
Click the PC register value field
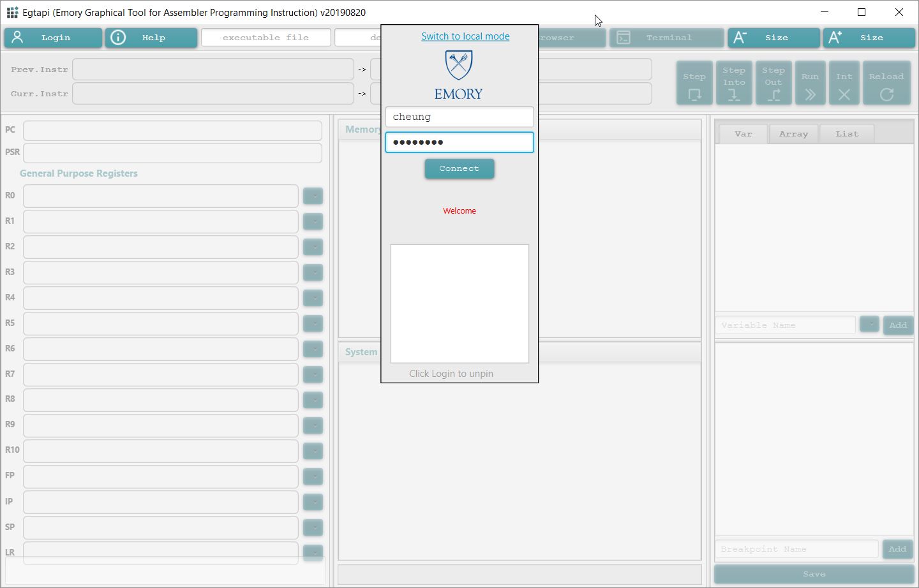coord(172,131)
